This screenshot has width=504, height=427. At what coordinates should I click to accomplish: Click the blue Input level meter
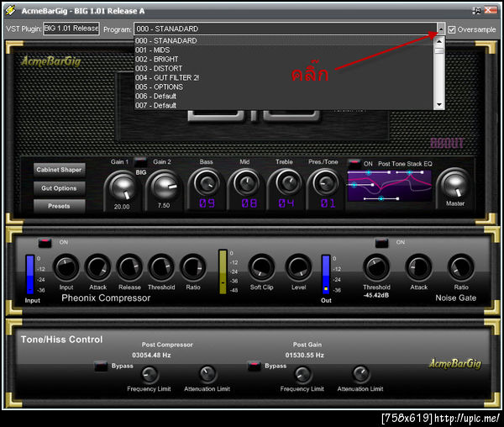point(29,275)
